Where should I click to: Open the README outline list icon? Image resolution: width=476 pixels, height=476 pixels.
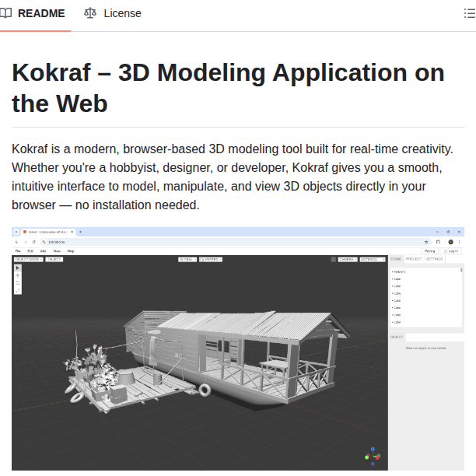[459, 13]
